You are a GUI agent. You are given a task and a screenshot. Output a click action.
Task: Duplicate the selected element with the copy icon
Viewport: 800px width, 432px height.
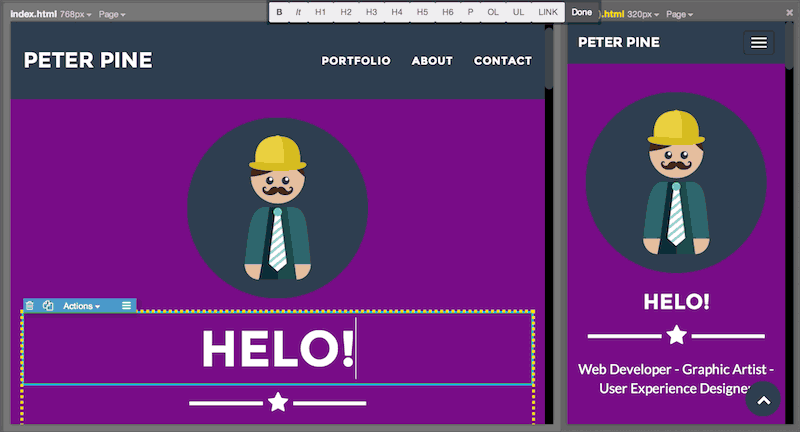tap(48, 306)
